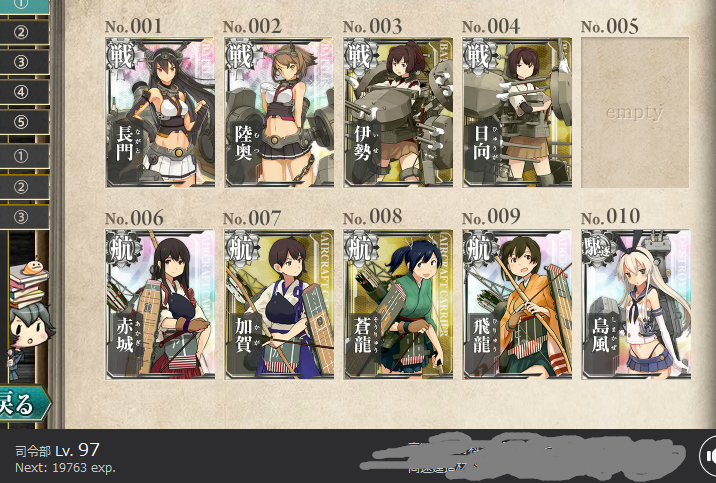Click the 戻る back button
The image size is (716, 483).
pos(24,404)
